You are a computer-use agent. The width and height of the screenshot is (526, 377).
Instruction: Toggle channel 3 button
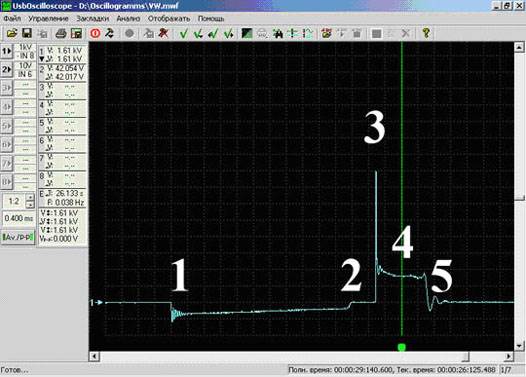[7, 88]
